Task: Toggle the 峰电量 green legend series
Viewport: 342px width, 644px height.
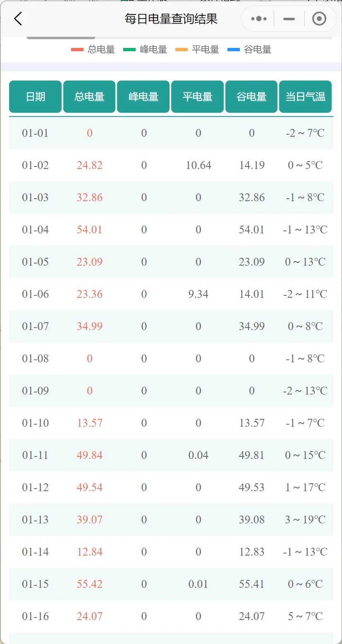Action: pyautogui.click(x=145, y=50)
